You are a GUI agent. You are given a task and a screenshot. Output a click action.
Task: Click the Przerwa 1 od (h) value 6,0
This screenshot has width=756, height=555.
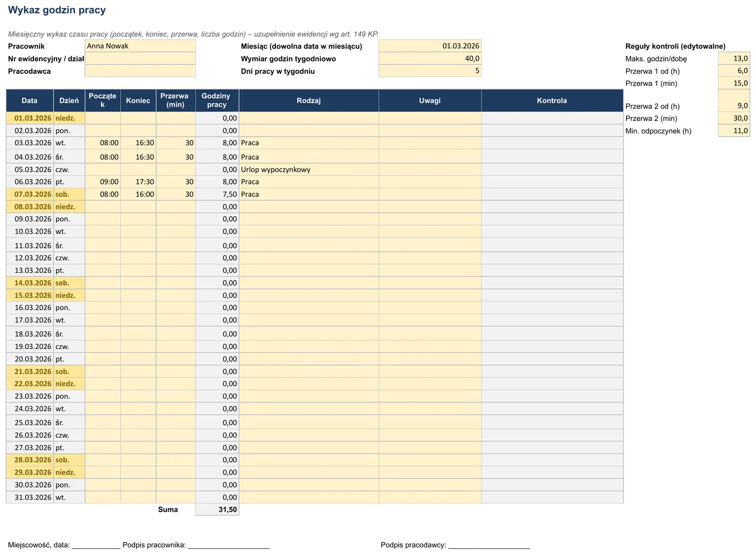click(734, 71)
